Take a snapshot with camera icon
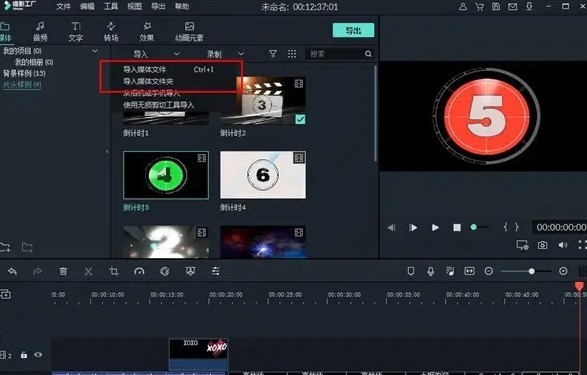Screen dimensions: 587x375 coord(542,245)
